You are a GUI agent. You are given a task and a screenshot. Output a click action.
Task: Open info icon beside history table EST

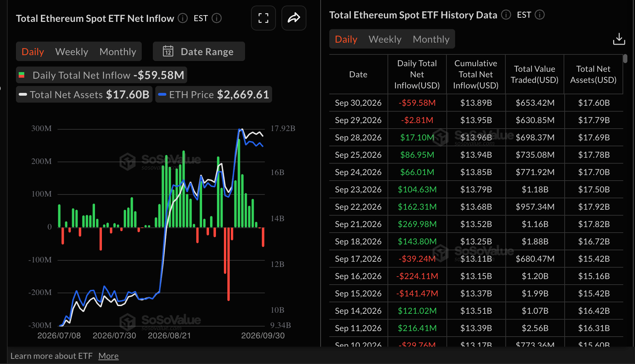click(x=540, y=15)
